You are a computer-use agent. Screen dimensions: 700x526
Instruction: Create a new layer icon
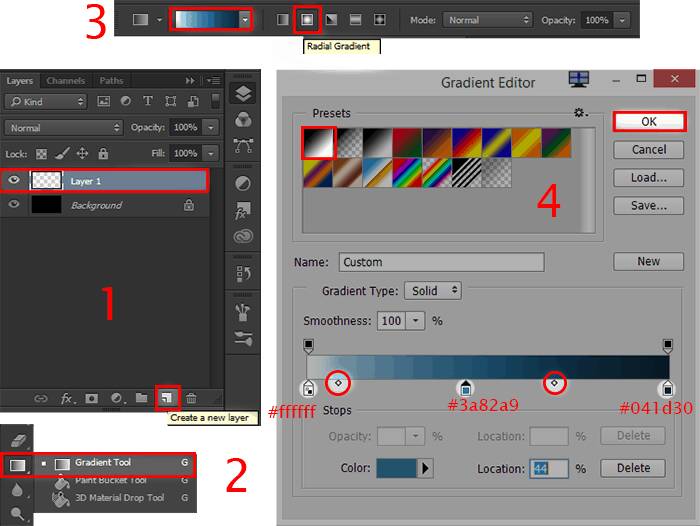[168, 398]
